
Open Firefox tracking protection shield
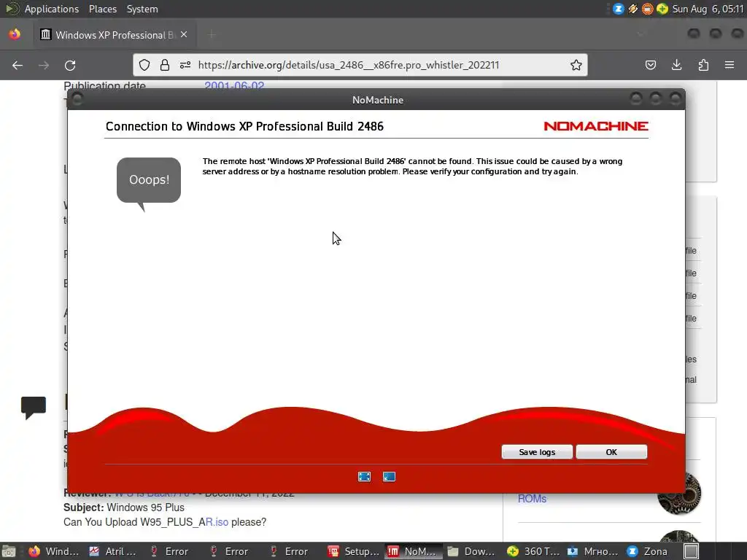coord(144,65)
